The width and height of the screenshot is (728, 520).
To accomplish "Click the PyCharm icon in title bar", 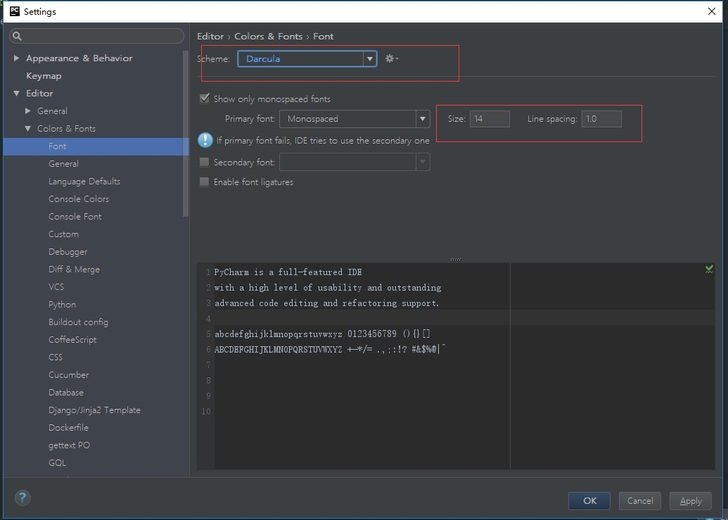I will pos(15,11).
